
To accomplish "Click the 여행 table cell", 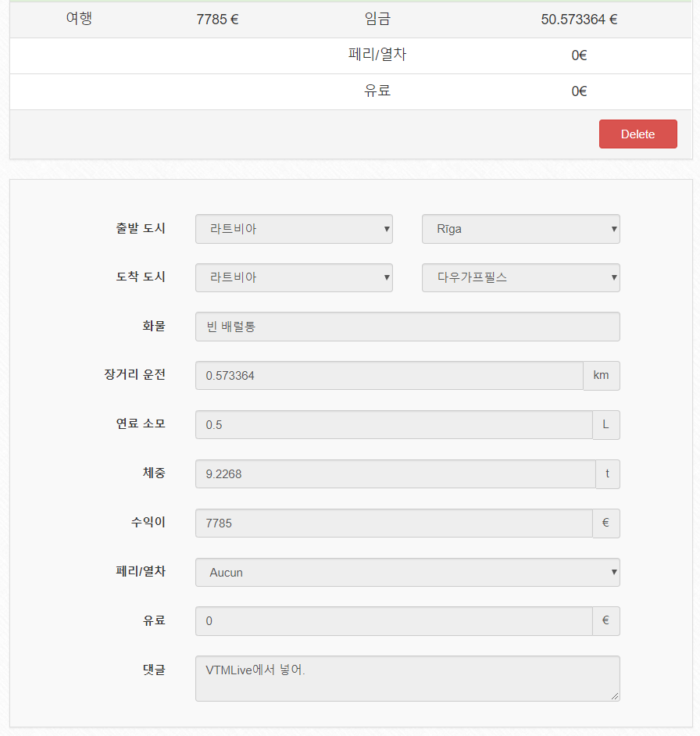I will pos(79,19).
